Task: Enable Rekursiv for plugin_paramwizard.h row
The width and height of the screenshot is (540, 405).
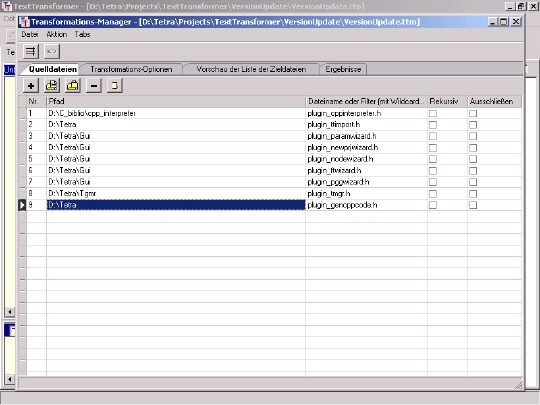Action: (433, 136)
